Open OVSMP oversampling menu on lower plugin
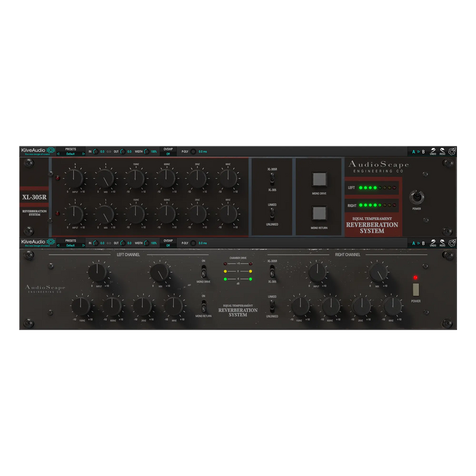Screen dimensions: 476x476 (168, 243)
